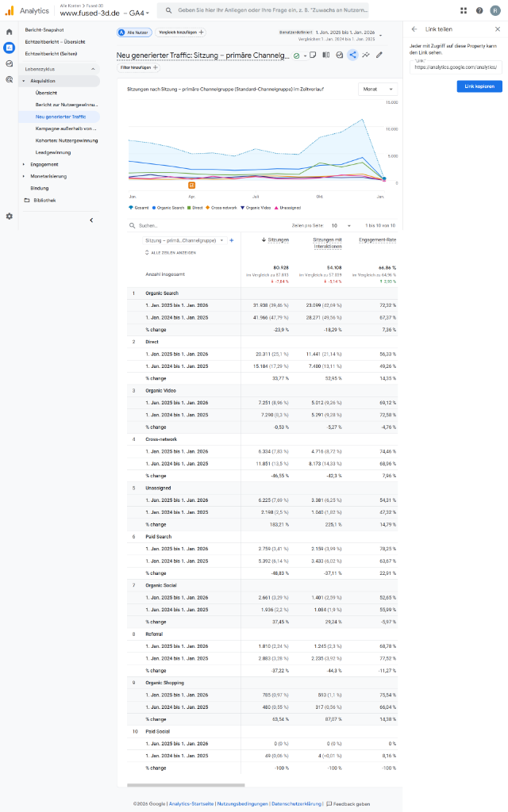This screenshot has width=508, height=812.
Task: Toggle the Unassigned legend series
Action: click(x=287, y=208)
